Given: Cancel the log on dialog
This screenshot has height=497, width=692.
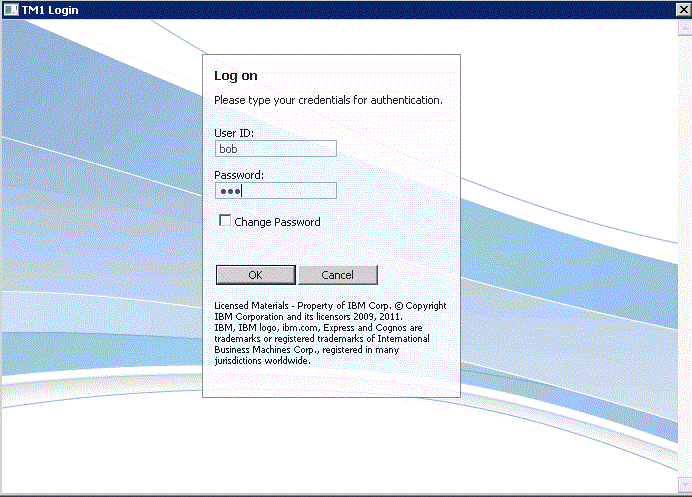Looking at the screenshot, I should click(338, 275).
